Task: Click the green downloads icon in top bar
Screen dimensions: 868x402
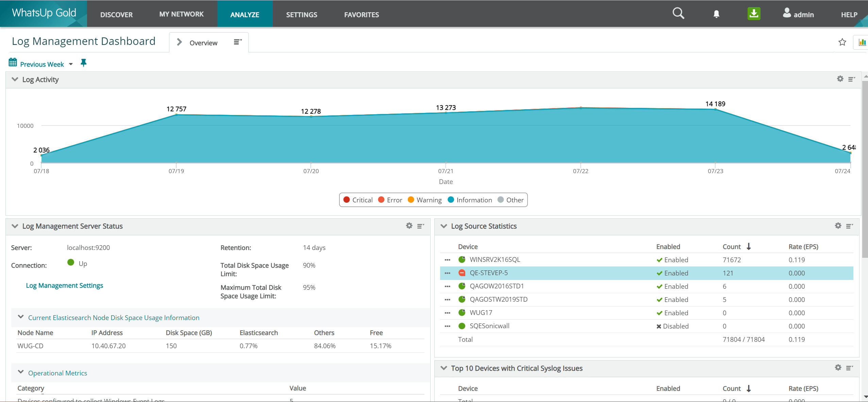Action: click(x=753, y=13)
